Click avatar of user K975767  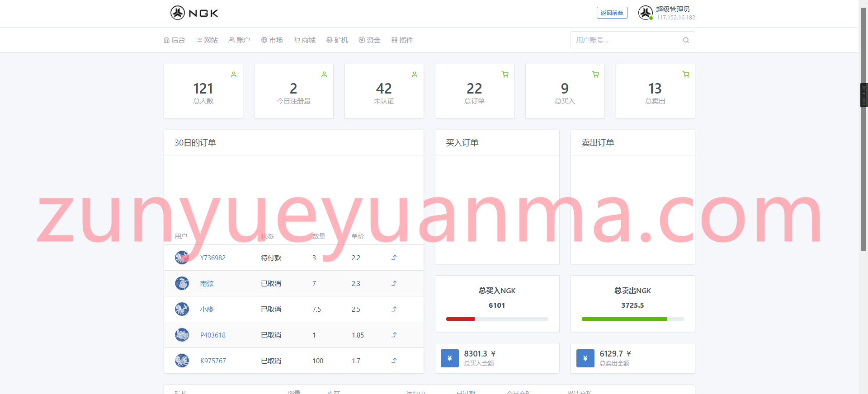(182, 361)
